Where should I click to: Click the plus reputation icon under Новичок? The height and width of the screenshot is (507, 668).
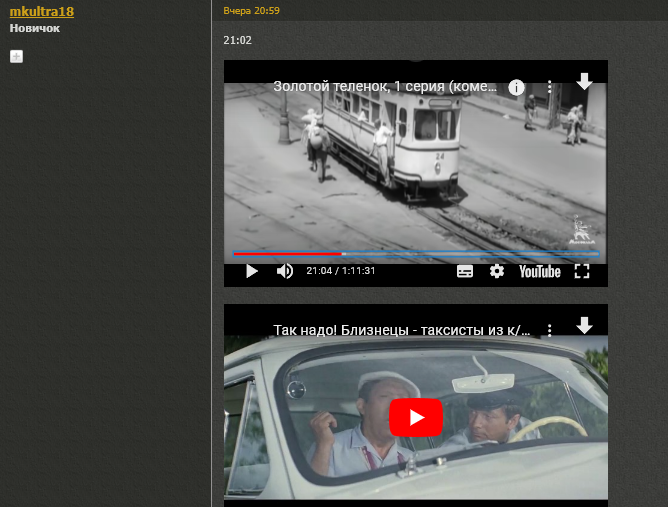pos(16,56)
